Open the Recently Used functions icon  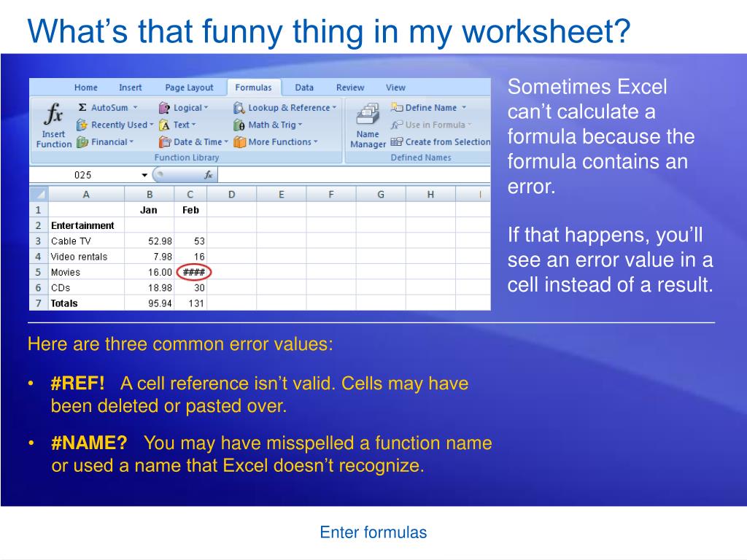tap(82, 125)
